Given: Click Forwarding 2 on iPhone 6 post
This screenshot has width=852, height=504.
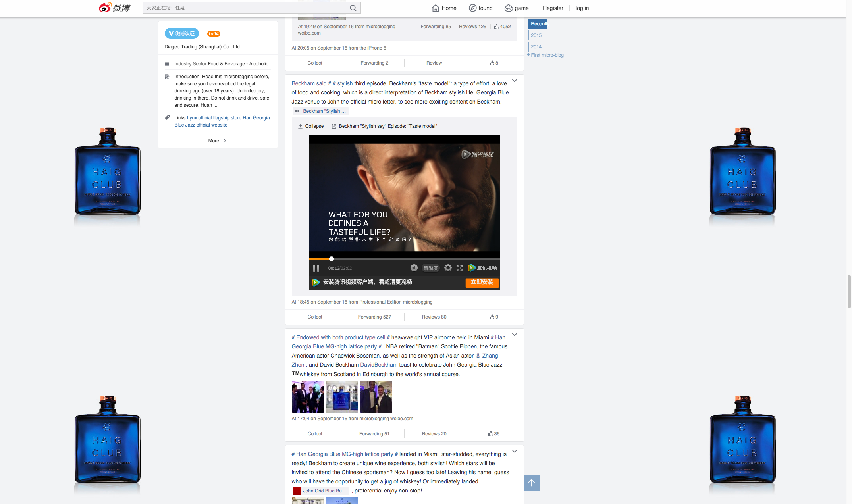Looking at the screenshot, I should pyautogui.click(x=374, y=63).
